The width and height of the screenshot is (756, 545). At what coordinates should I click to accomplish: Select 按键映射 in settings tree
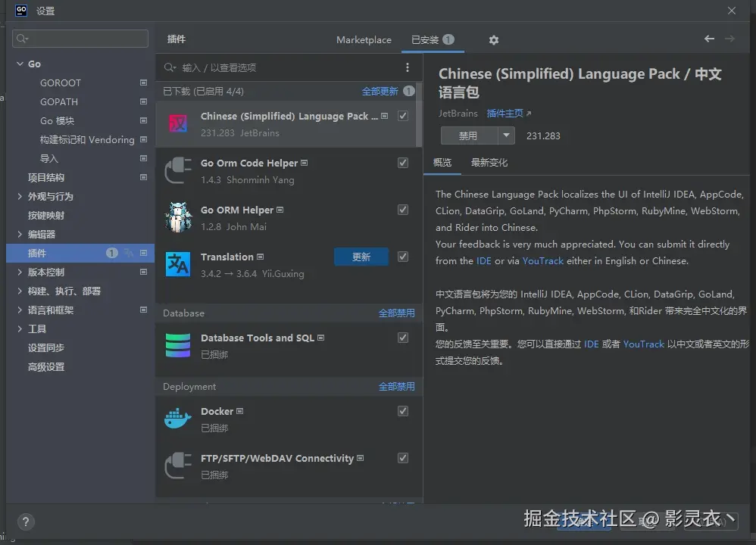tap(45, 216)
